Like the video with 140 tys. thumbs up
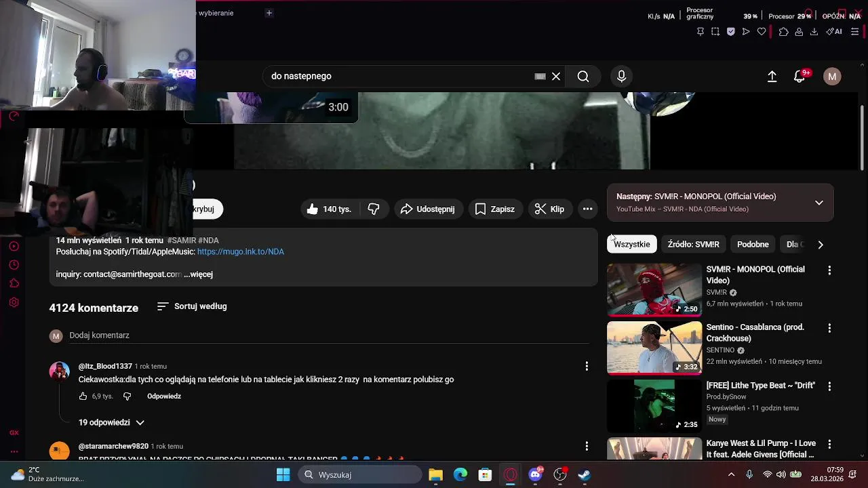 329,209
